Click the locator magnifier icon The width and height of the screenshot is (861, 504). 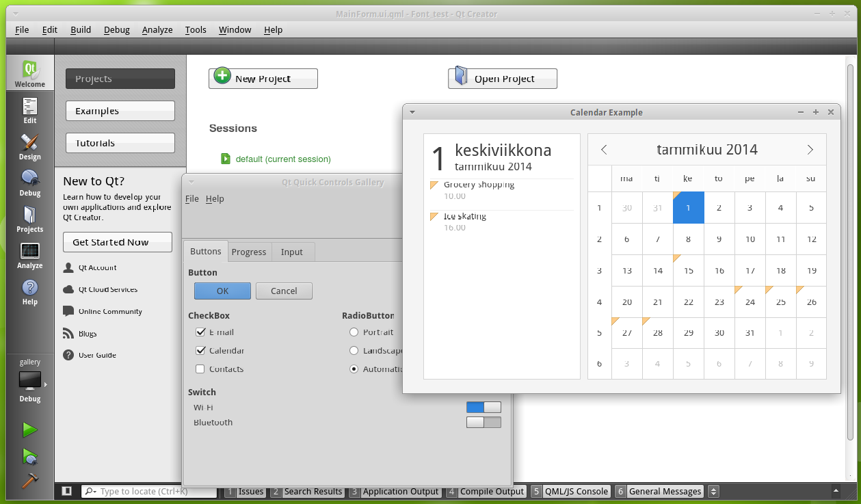(x=90, y=492)
